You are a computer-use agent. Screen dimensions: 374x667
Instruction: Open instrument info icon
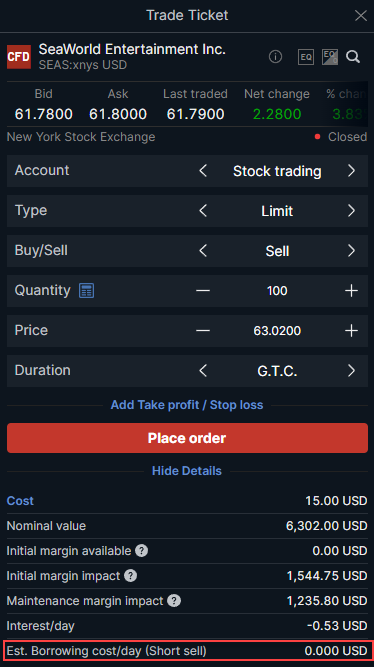point(275,56)
